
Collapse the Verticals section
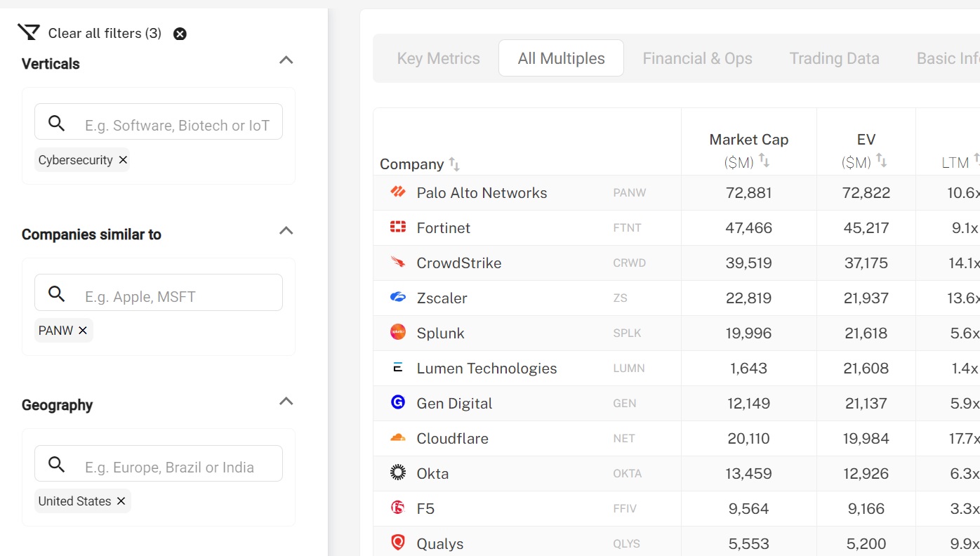click(x=286, y=60)
